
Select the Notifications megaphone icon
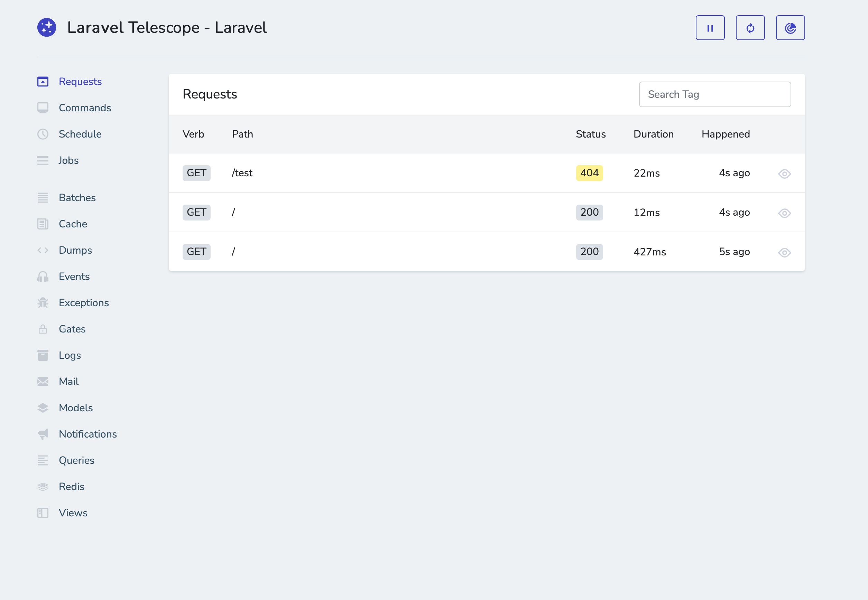coord(43,434)
